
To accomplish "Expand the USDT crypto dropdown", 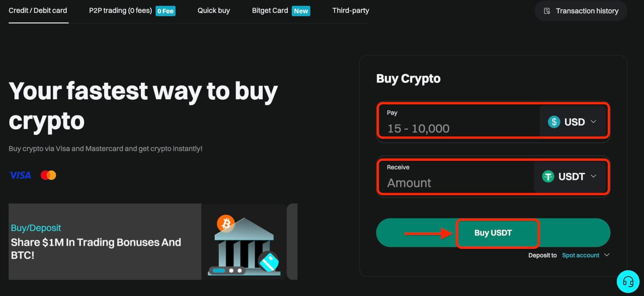I will 593,177.
